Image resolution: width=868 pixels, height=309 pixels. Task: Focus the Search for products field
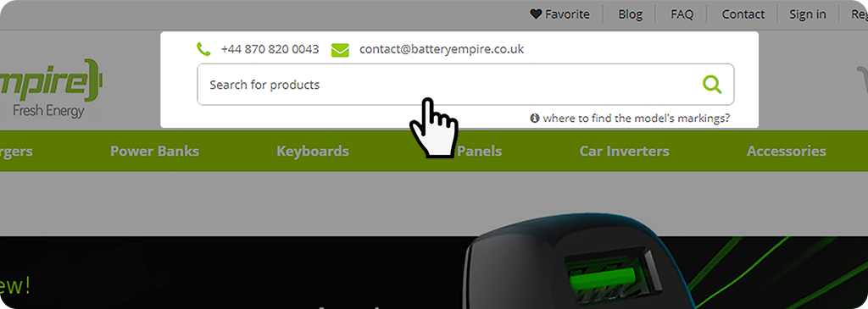(465, 85)
